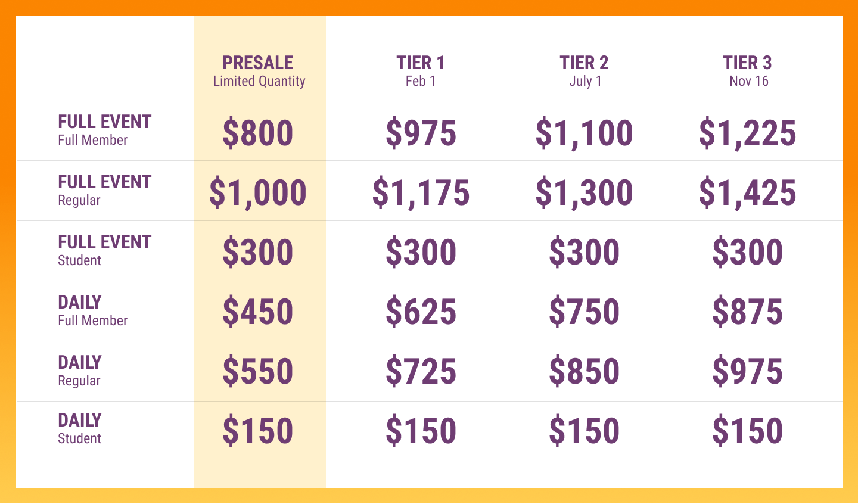Choose the $1,425 Tier 3 price
This screenshot has width=858, height=504.
pos(747,193)
